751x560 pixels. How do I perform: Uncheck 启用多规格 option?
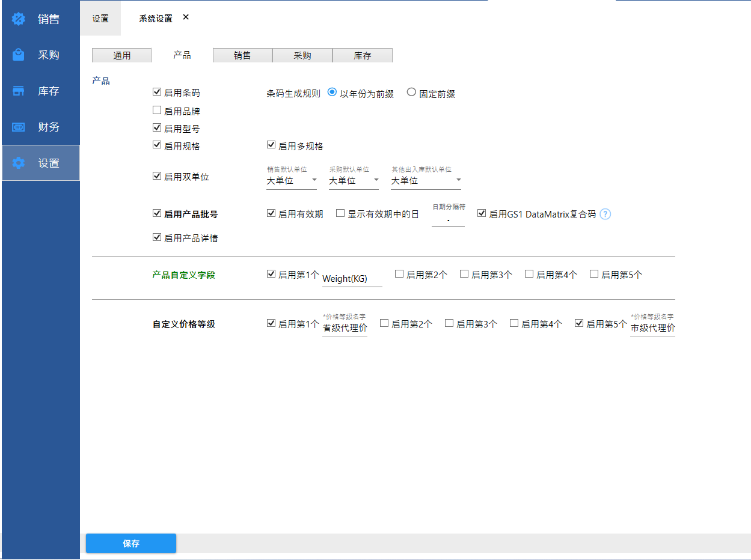pos(271,145)
